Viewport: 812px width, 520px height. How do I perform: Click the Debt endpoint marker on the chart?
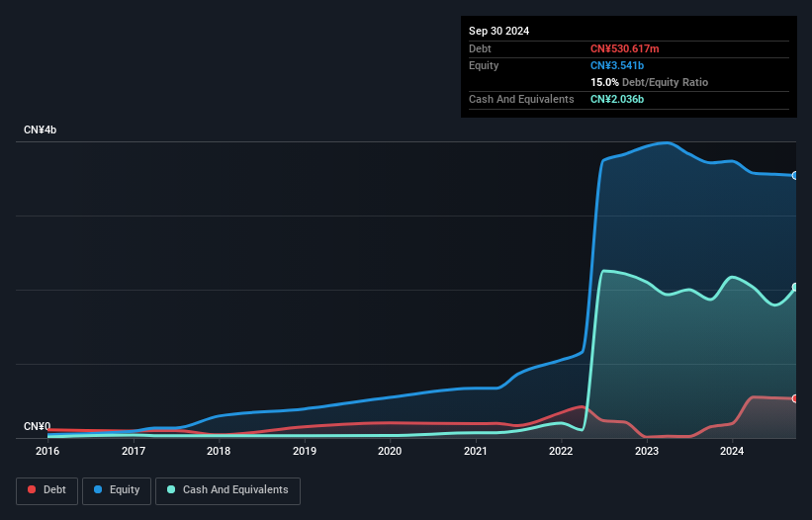(x=795, y=398)
